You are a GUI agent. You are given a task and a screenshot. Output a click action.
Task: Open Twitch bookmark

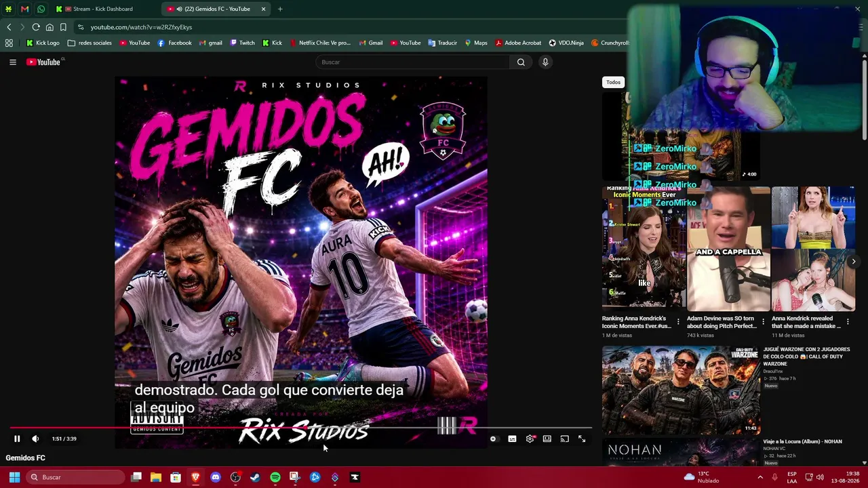[242, 43]
